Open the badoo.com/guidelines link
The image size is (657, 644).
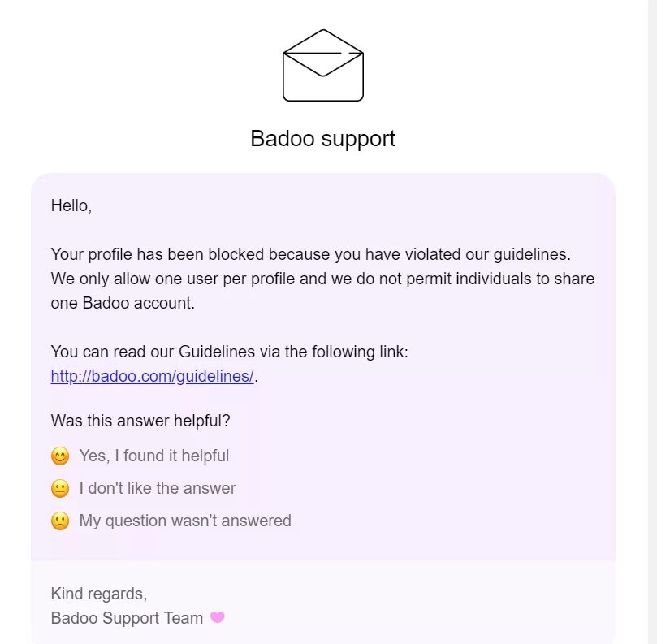click(x=152, y=376)
